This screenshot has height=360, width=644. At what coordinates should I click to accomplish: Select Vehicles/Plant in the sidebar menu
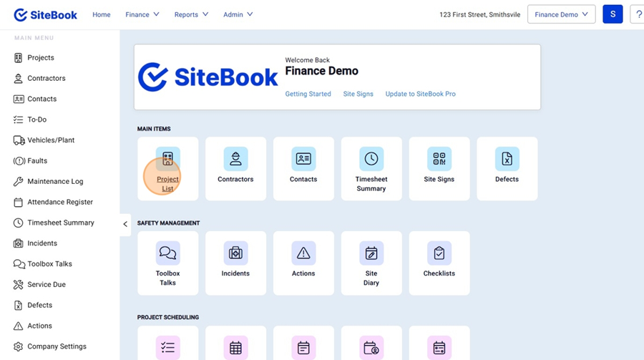tap(51, 140)
